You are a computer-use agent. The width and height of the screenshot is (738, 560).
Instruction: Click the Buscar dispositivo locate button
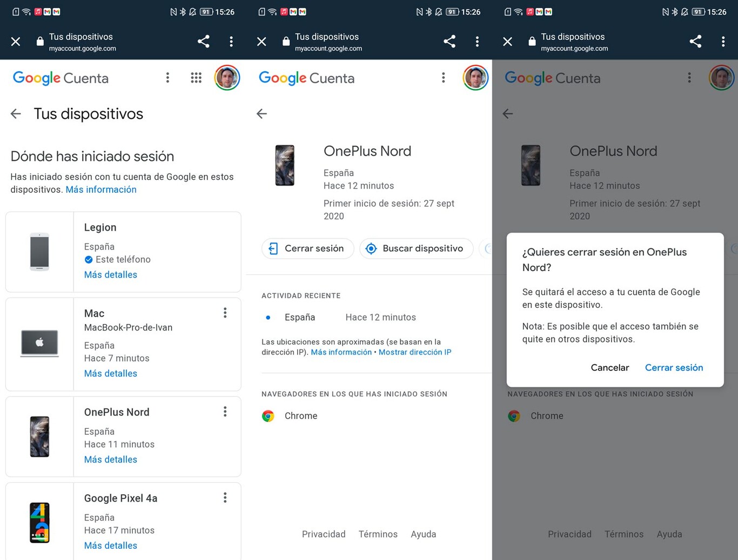416,248
